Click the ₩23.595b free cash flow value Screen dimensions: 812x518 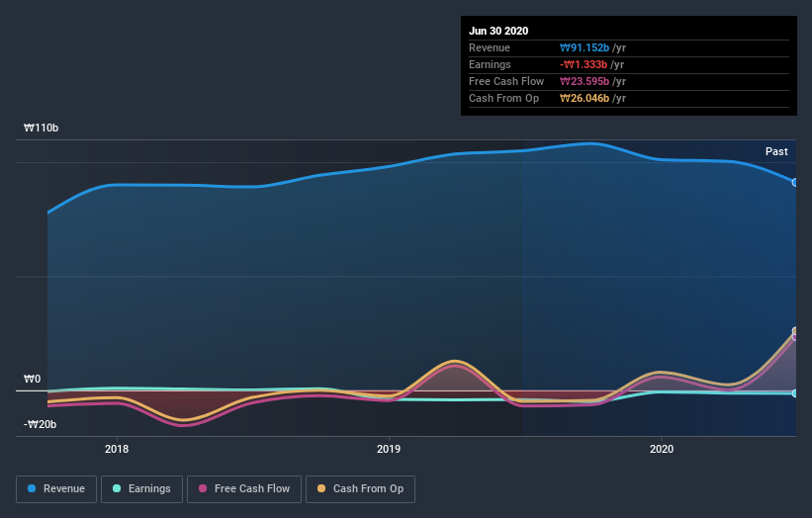[x=585, y=81]
